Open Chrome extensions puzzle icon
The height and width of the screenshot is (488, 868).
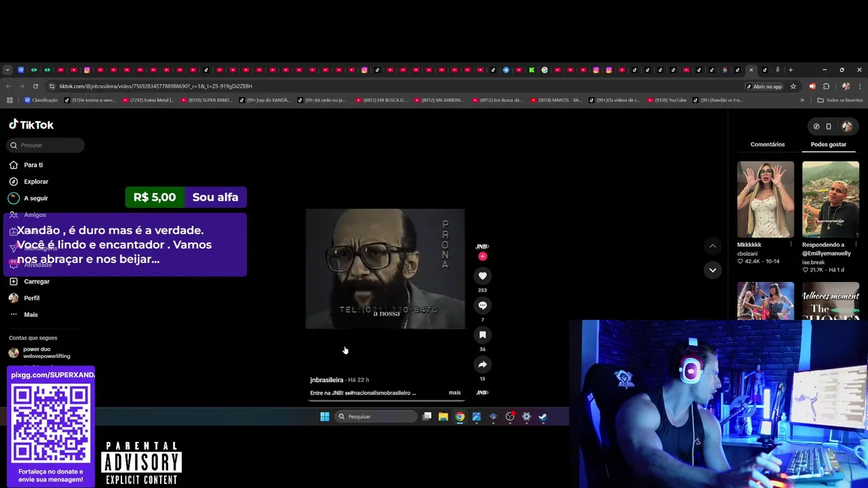point(826,86)
